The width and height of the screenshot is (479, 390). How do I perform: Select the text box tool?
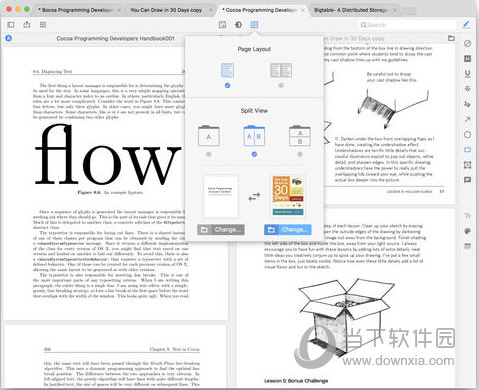pos(467,165)
